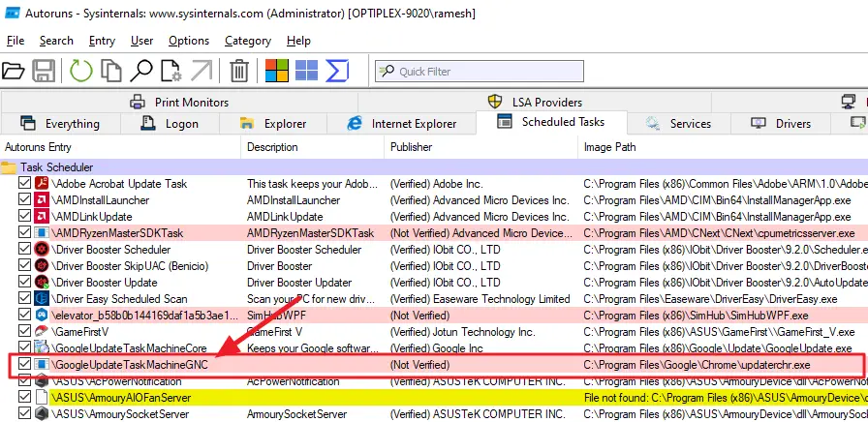
Task: Switch to the Logon tab
Action: 170,123
